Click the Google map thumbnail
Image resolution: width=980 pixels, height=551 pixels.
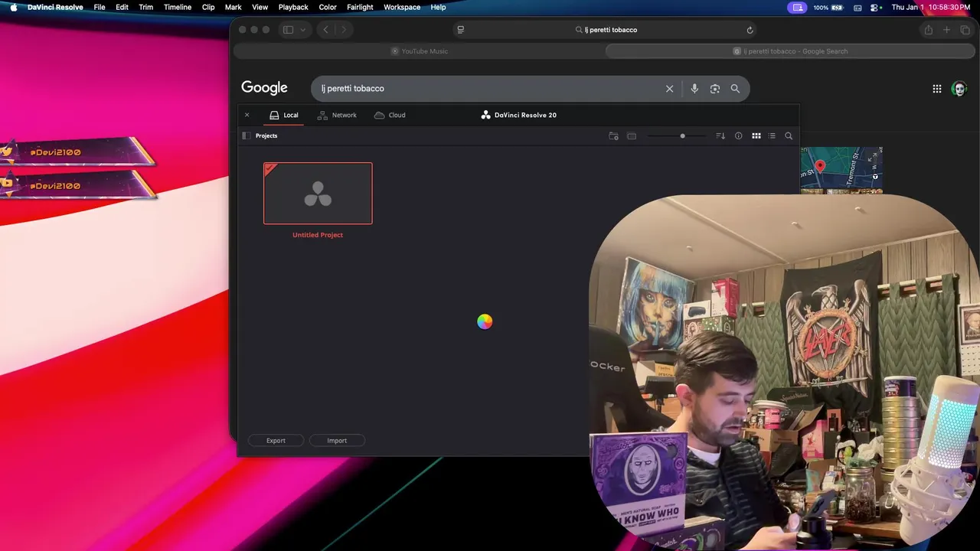pos(841,169)
